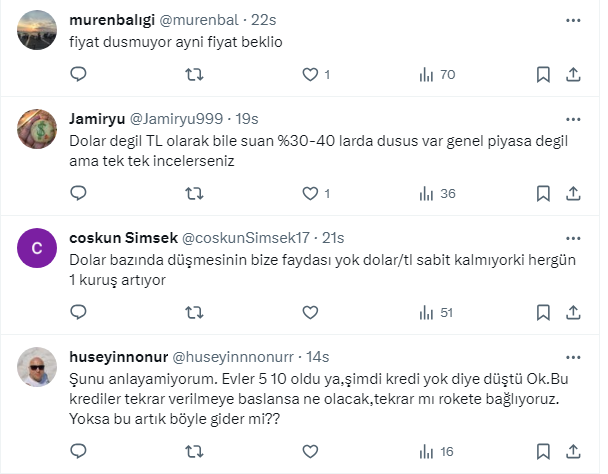Viewport: 608px width, 474px height.
Task: Share murenbalıgi's tweet
Action: click(x=574, y=74)
